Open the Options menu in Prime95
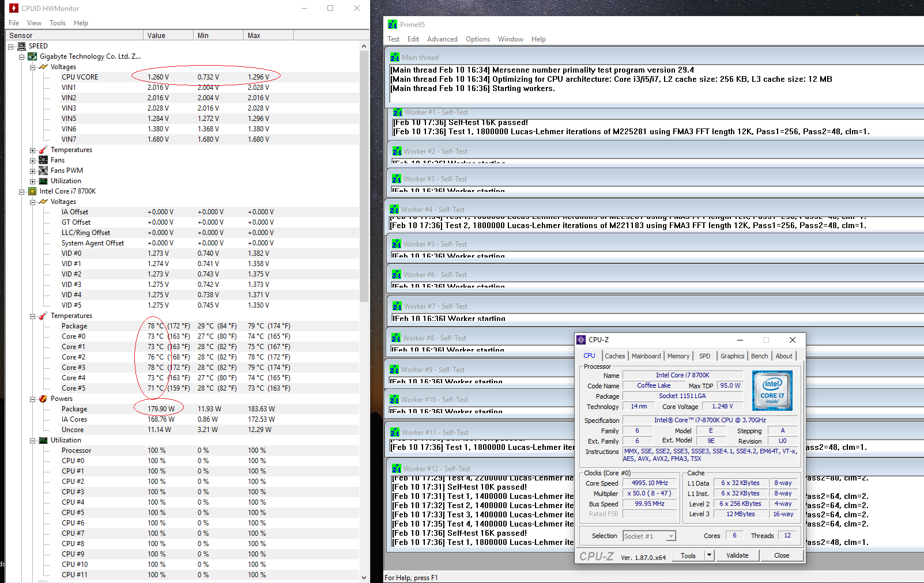Image resolution: width=924 pixels, height=583 pixels. coord(478,39)
